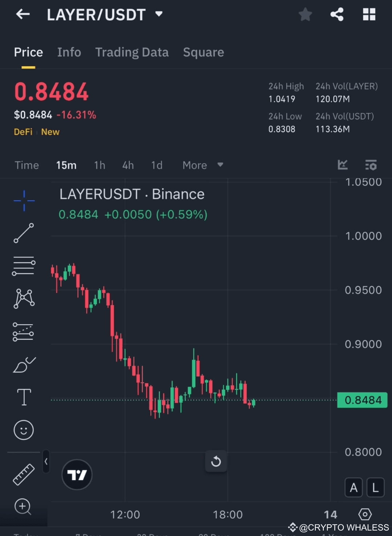Viewport: 392px width, 536px height.
Task: Open the chart type selector icon
Action: pyautogui.click(x=342, y=165)
